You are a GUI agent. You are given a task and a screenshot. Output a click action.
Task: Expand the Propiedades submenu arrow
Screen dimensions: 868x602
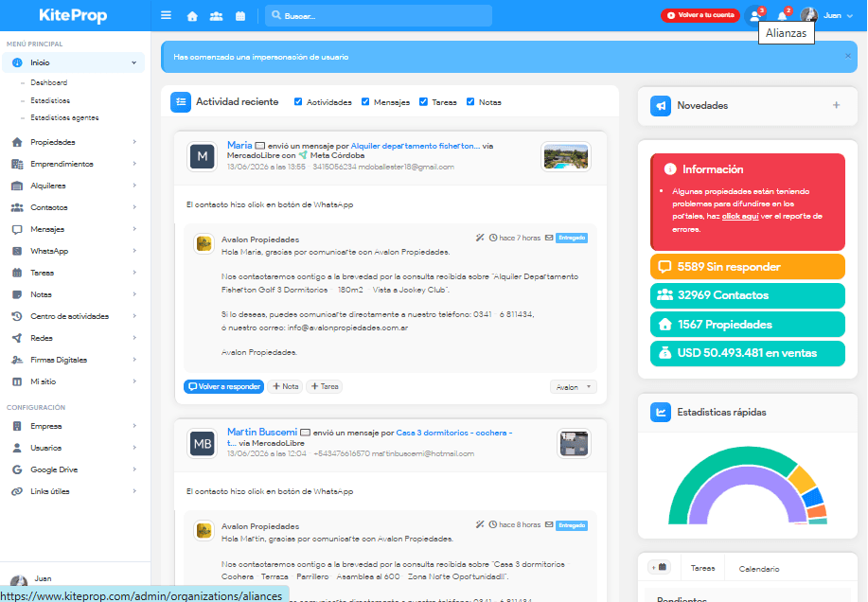coord(134,142)
